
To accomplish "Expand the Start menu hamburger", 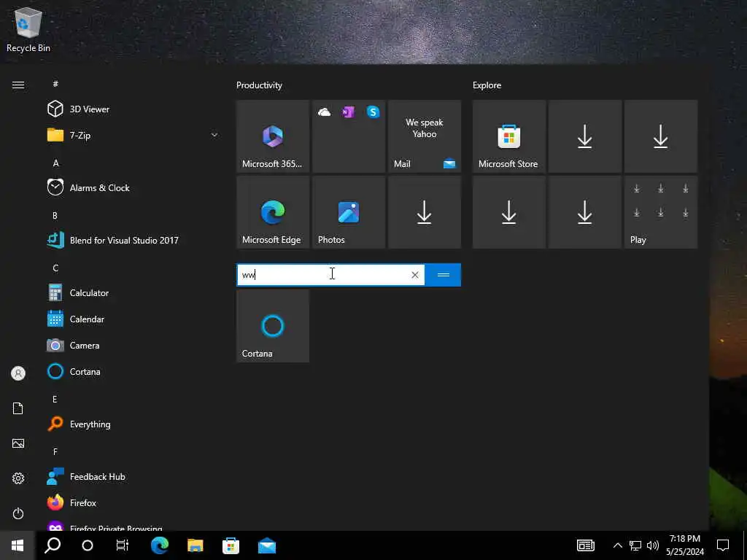I will coord(18,85).
